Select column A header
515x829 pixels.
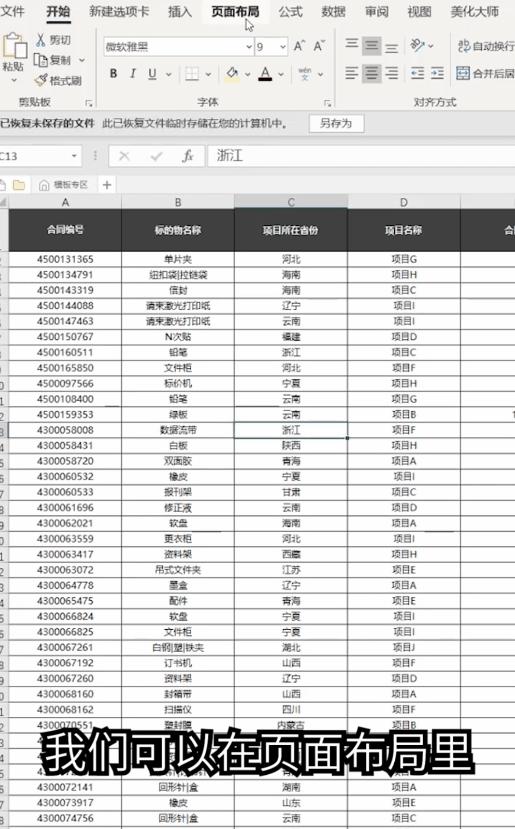coord(65,202)
